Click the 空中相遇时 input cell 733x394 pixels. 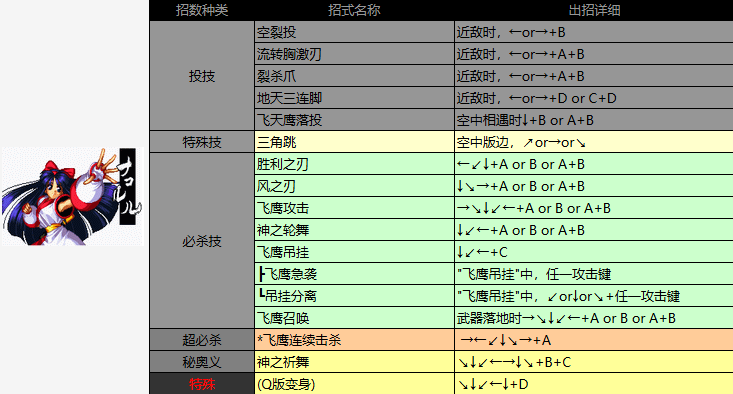point(594,120)
